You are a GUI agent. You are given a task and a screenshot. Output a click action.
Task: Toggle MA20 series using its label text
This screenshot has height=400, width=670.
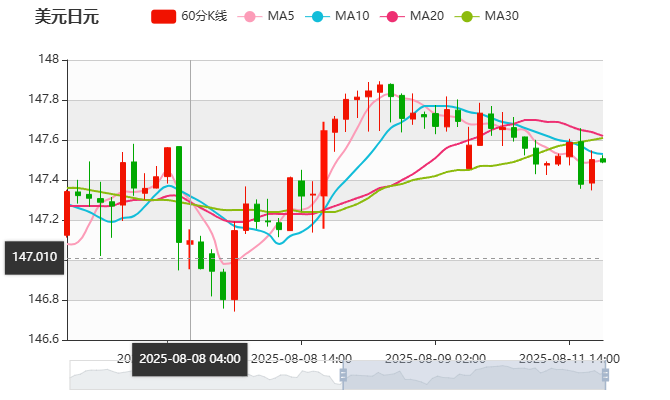point(427,16)
